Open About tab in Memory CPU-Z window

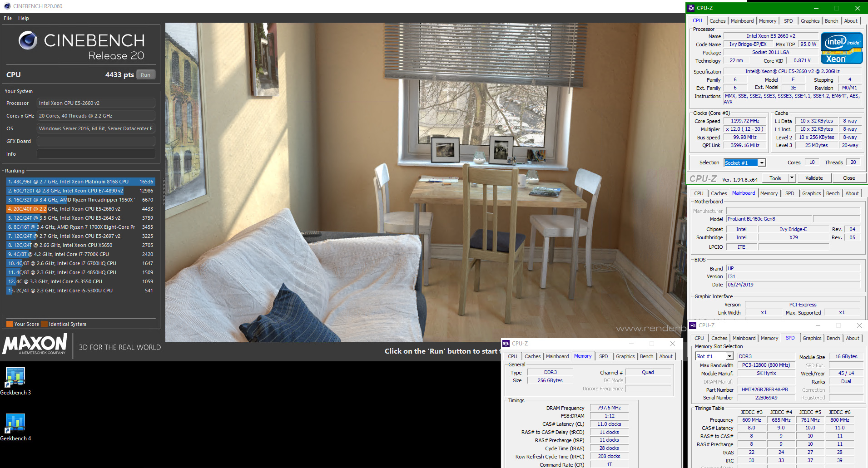[666, 356]
